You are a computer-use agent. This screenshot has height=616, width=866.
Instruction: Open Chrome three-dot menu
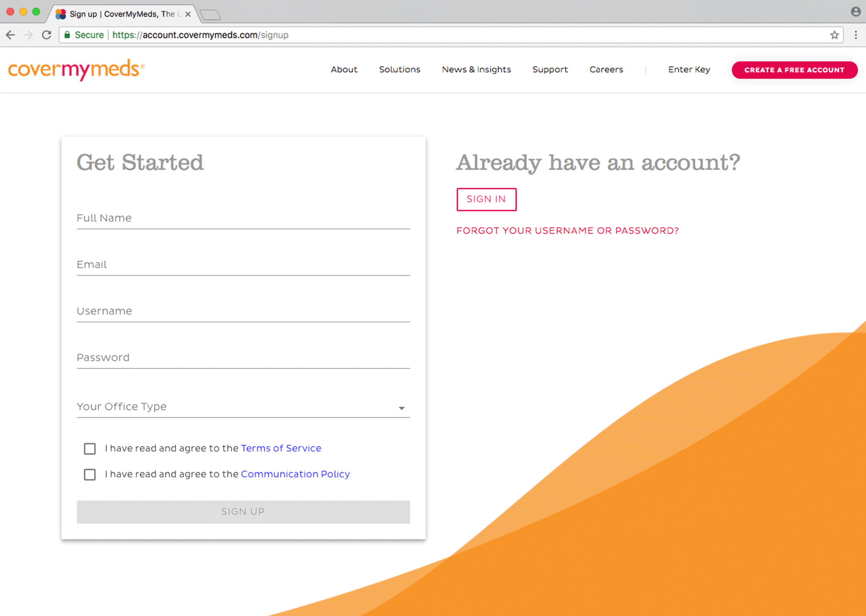[x=855, y=35]
